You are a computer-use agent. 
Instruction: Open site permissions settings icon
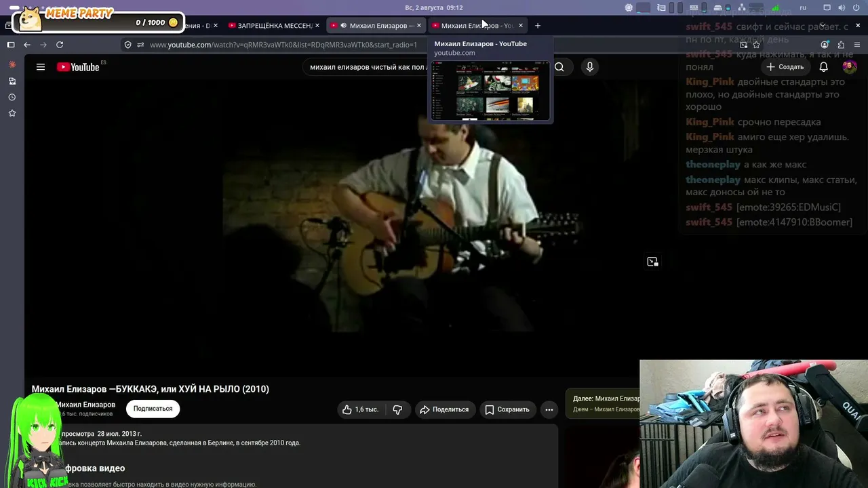(140, 45)
